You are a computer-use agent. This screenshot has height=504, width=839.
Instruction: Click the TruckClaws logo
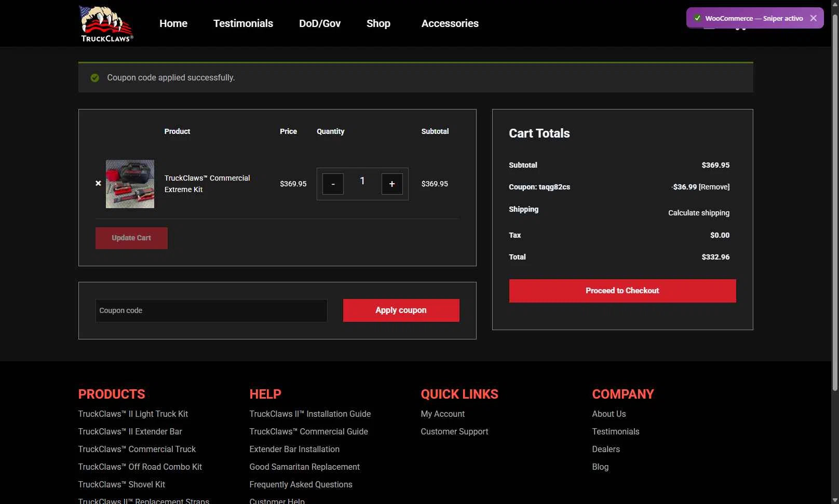pyautogui.click(x=106, y=23)
